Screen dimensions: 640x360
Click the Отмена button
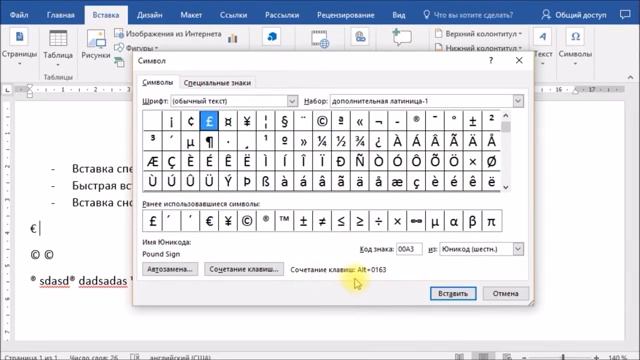505,293
